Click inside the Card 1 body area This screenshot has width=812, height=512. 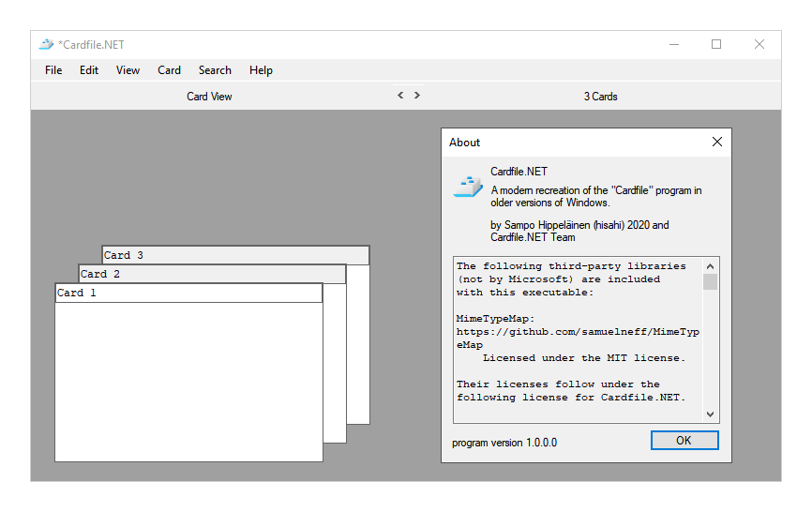coord(189,382)
